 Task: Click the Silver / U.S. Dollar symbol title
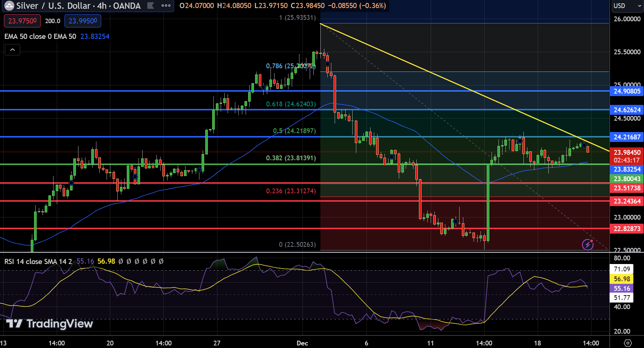tap(78, 6)
